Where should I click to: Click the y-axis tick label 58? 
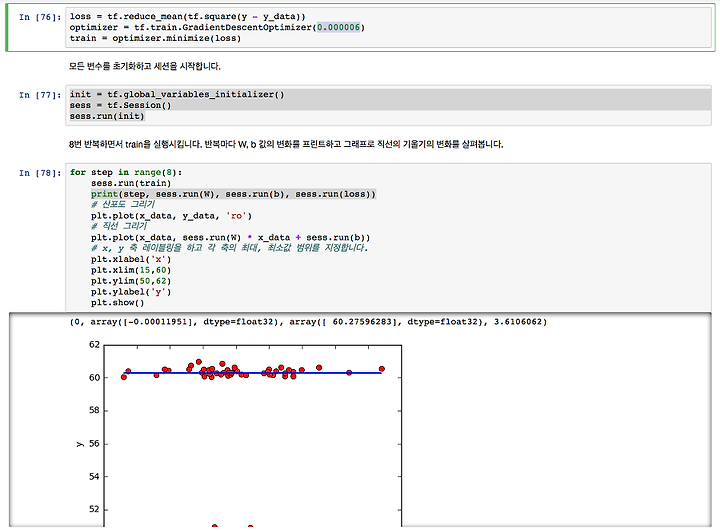(94, 410)
